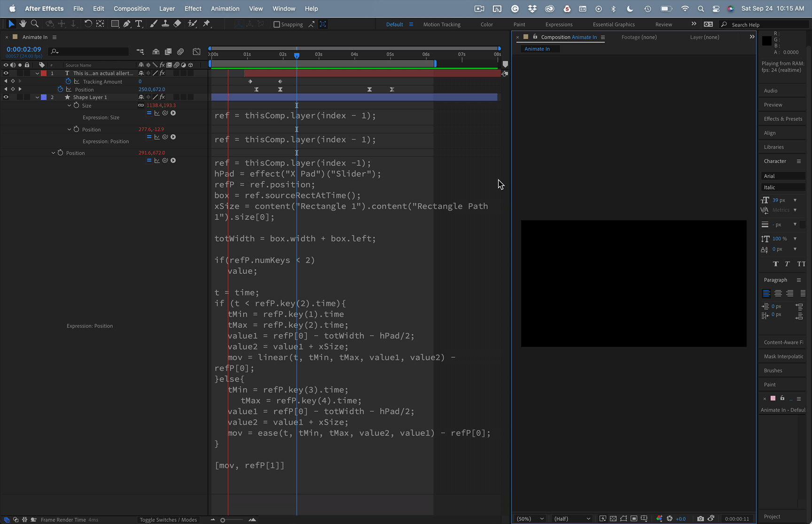Enable the Snapping checkbox
The height and width of the screenshot is (524, 812).
tap(277, 24)
